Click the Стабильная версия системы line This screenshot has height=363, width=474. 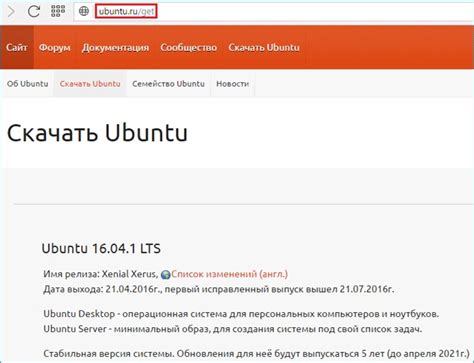coord(256,354)
